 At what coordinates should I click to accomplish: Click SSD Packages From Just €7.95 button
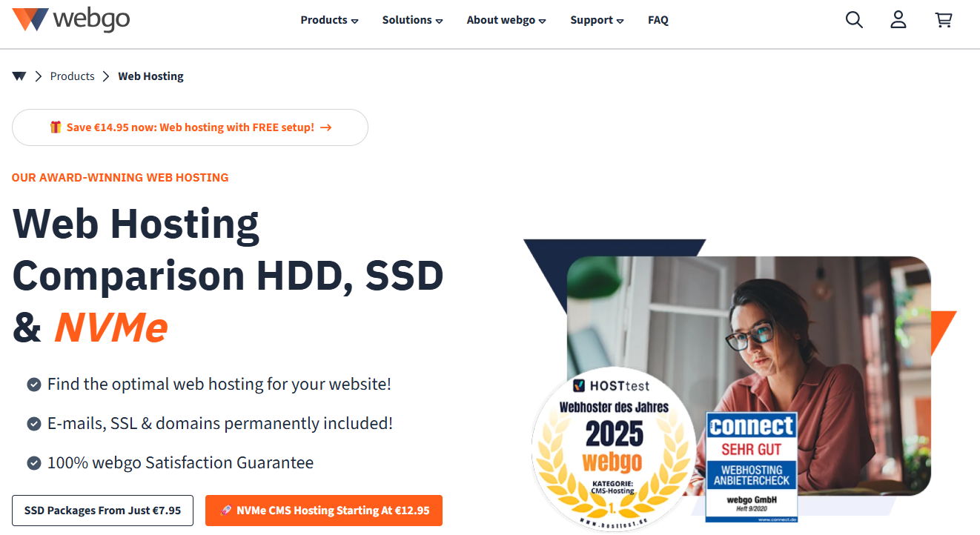102,511
